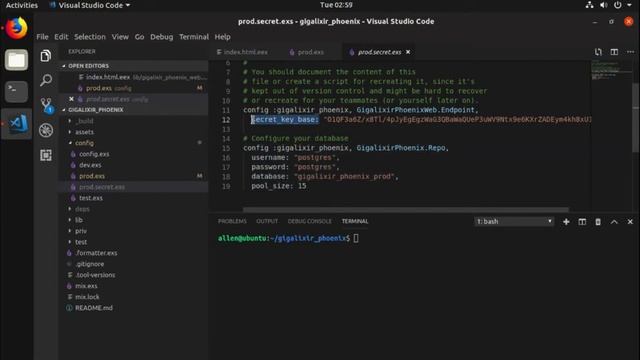Open config.exs in the file tree

(x=94, y=154)
